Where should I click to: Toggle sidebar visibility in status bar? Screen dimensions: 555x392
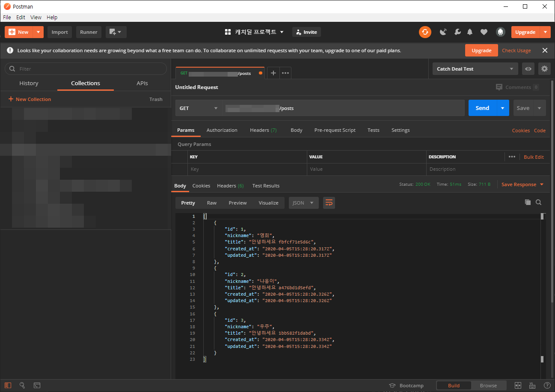(x=8, y=385)
